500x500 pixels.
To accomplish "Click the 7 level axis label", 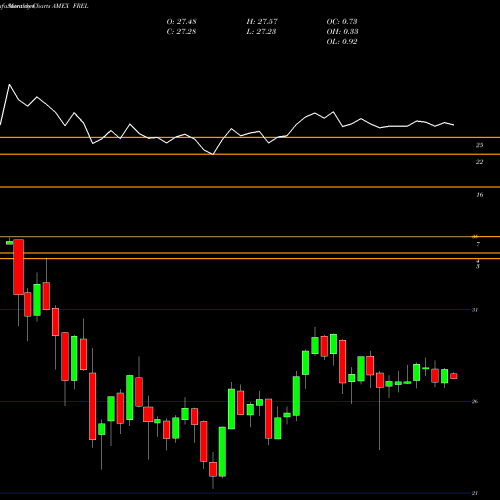I will (x=478, y=244).
